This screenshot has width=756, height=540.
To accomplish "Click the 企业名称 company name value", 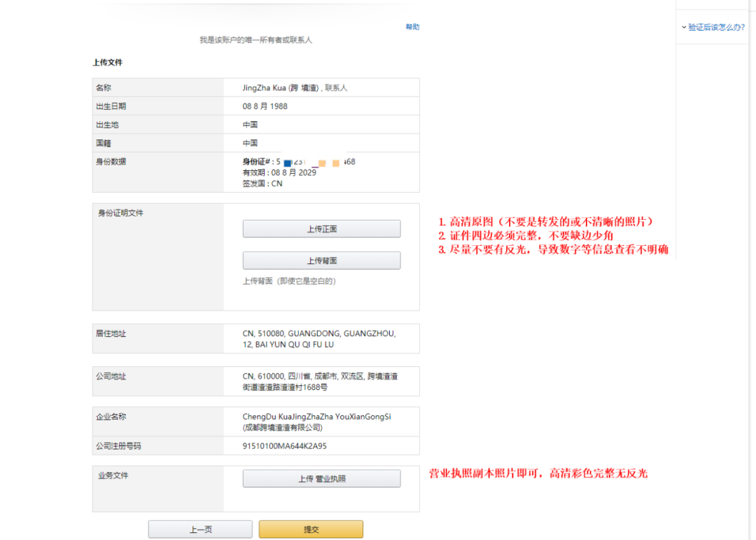I will point(314,421).
